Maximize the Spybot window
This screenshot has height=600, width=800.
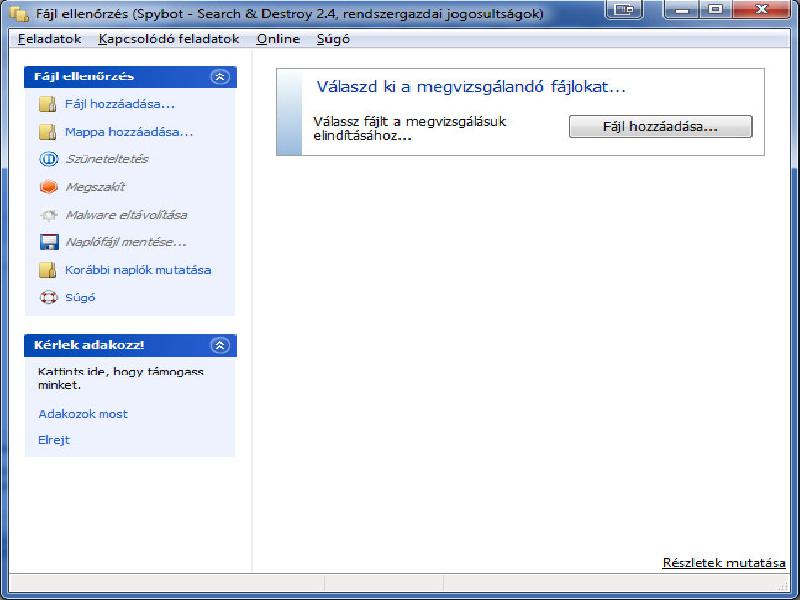[715, 9]
